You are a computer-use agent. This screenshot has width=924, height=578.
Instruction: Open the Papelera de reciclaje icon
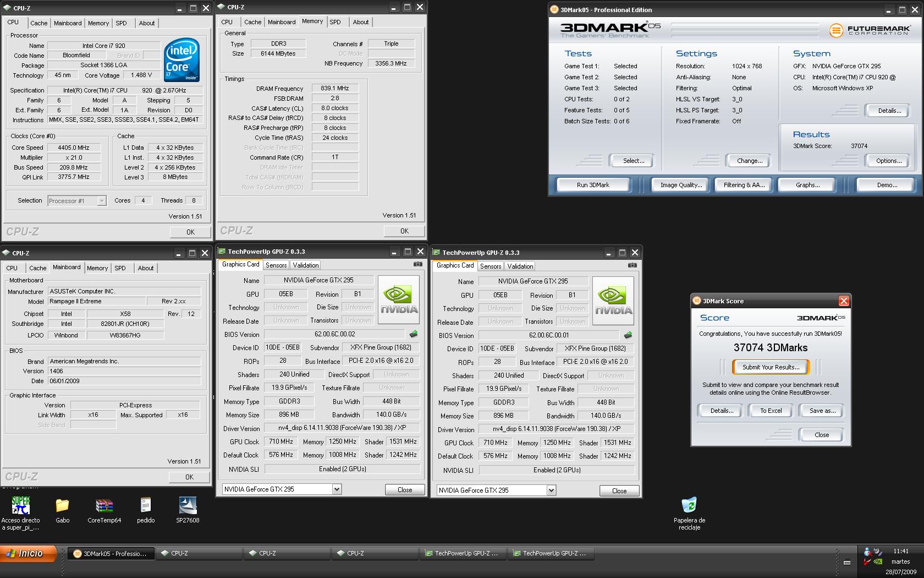tap(689, 505)
